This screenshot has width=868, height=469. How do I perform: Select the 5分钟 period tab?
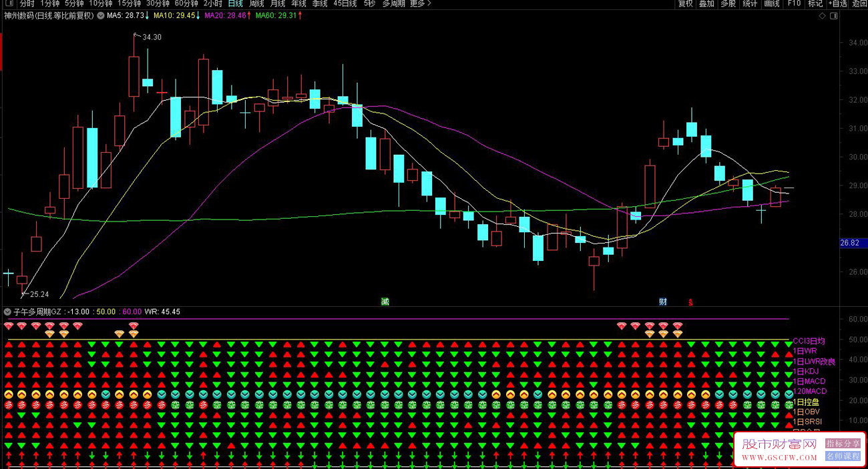click(74, 3)
